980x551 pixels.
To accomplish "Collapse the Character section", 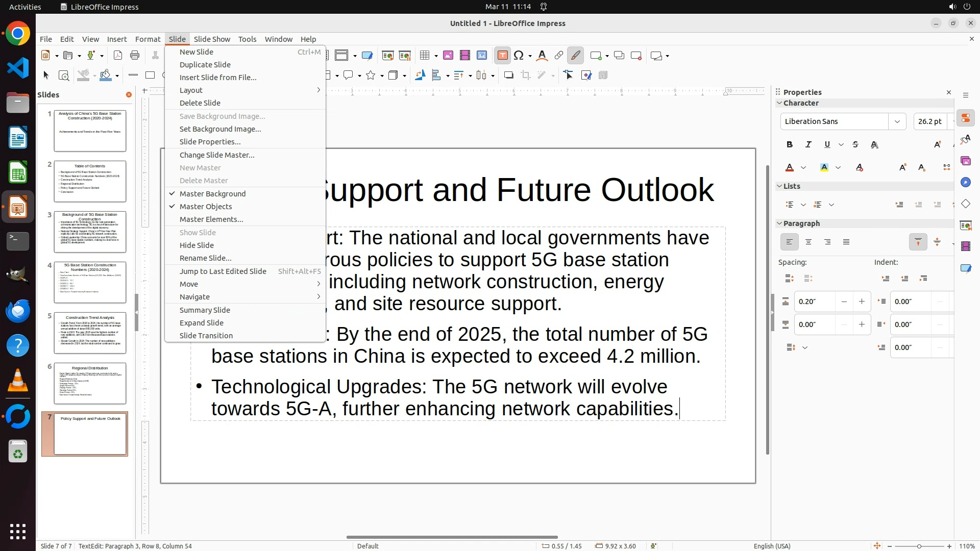I will click(x=779, y=103).
